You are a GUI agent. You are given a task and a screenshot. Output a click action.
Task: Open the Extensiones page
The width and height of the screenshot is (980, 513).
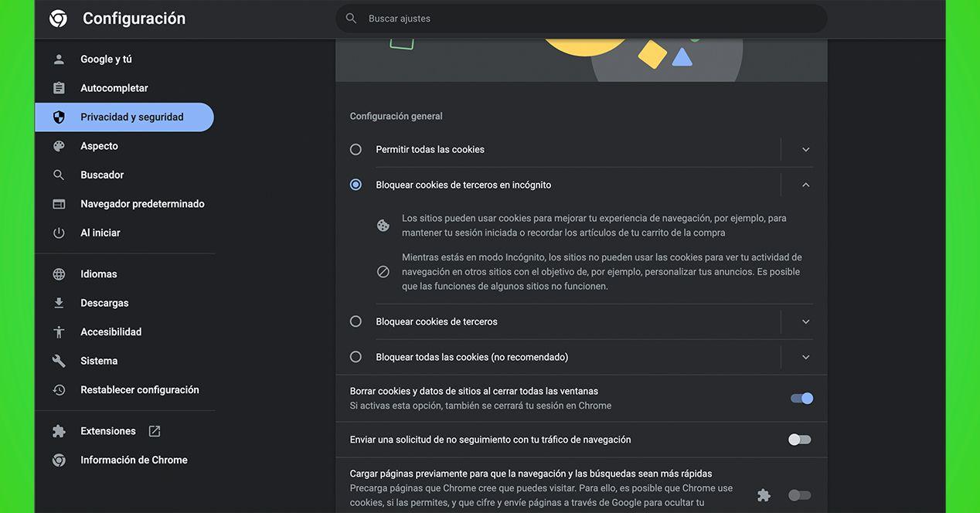point(107,430)
